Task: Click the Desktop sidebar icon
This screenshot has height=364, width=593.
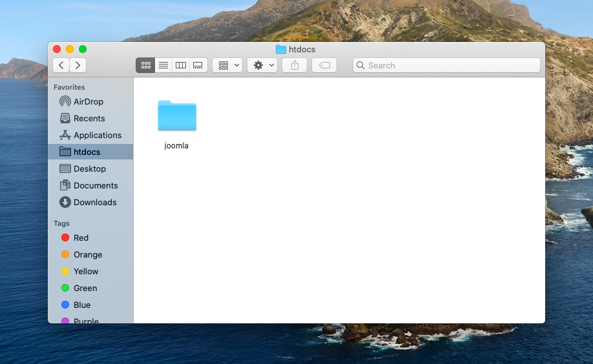Action: click(x=65, y=168)
